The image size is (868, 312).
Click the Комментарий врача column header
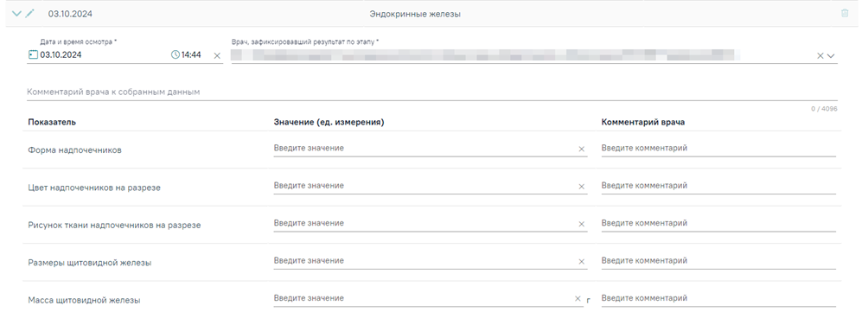coord(643,122)
